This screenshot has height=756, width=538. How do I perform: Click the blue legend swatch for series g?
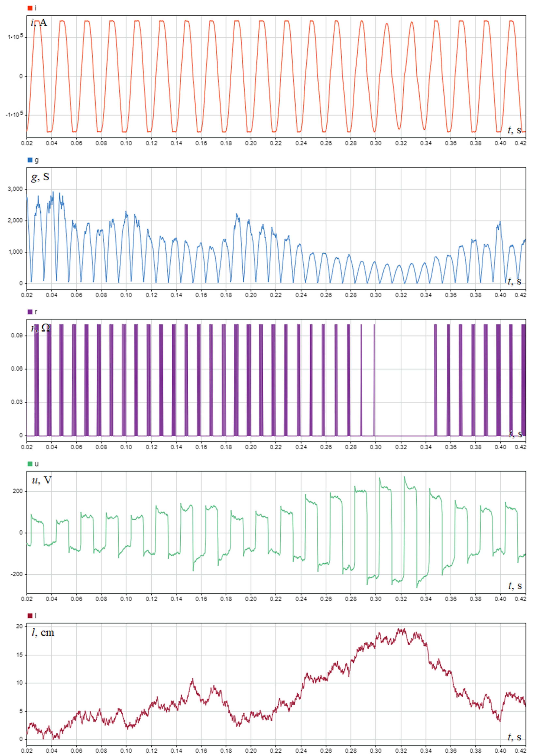coord(30,160)
